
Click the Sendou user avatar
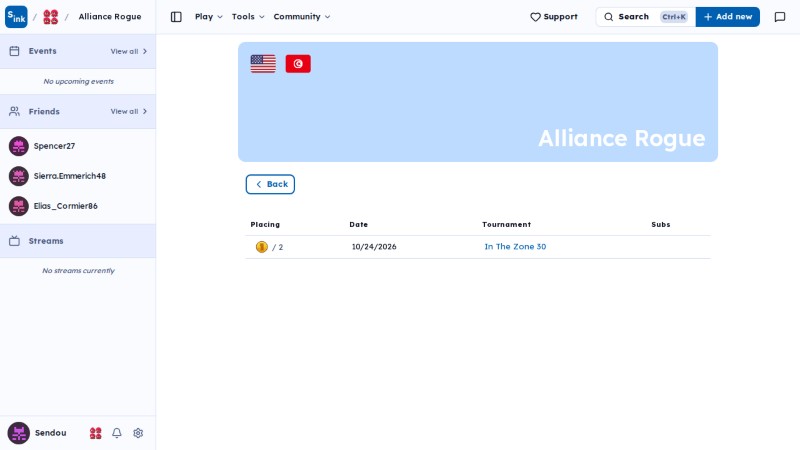click(x=18, y=433)
